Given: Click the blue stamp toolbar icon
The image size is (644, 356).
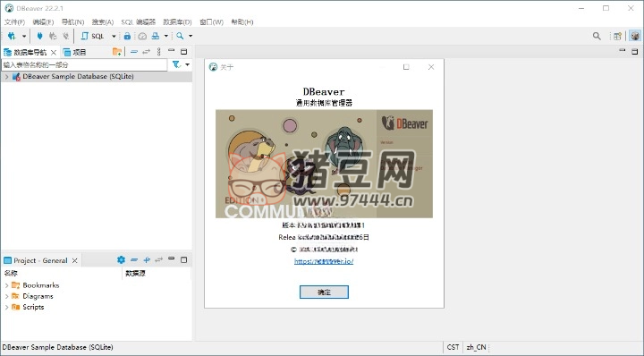Looking at the screenshot, I should click(x=156, y=36).
